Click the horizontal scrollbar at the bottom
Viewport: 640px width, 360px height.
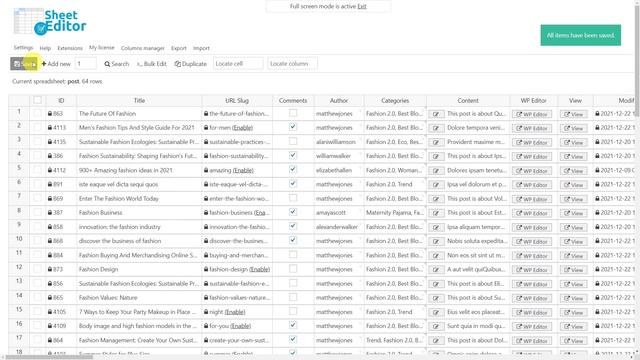tap(49, 357)
